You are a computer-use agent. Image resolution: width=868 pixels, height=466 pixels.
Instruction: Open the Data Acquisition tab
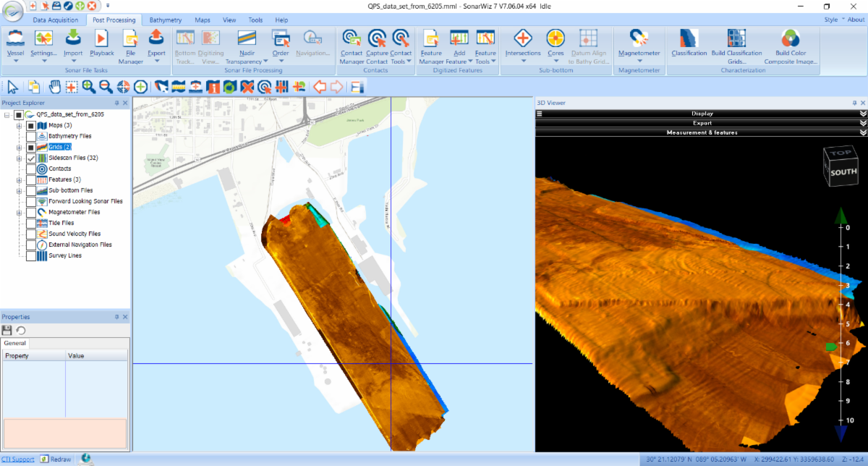click(56, 20)
